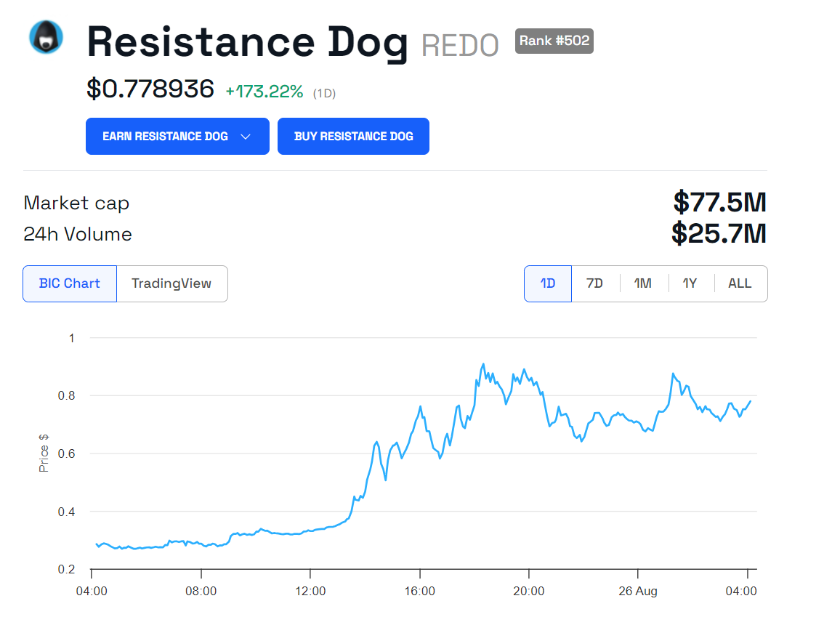Click the Resistance Dog title heading

tap(247, 42)
